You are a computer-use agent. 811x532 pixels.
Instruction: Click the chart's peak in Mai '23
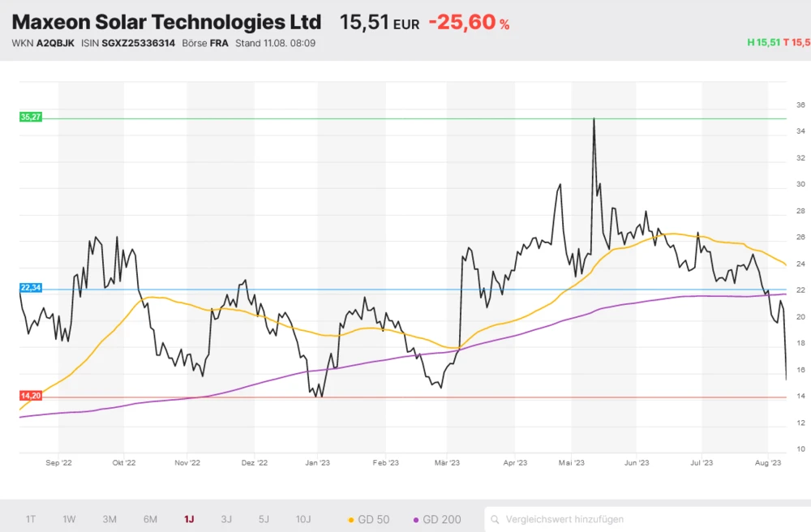tap(594, 119)
